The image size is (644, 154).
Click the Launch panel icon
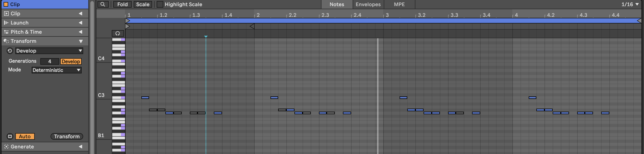pyautogui.click(x=6, y=23)
